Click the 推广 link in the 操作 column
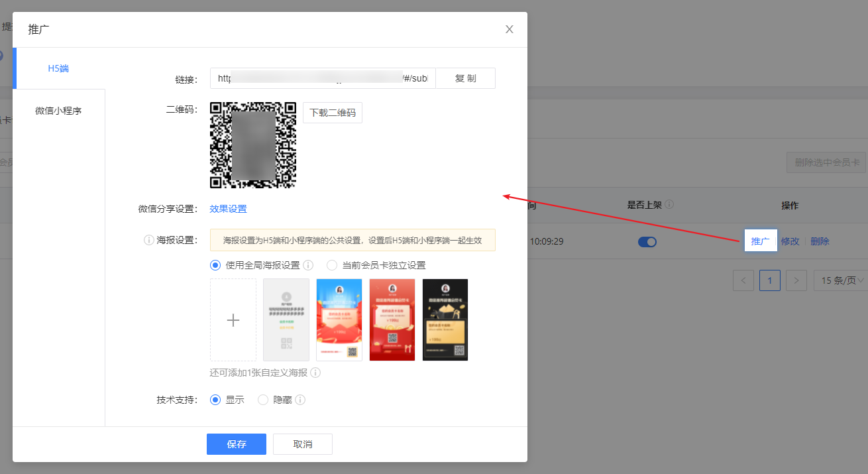The width and height of the screenshot is (868, 474). [761, 241]
